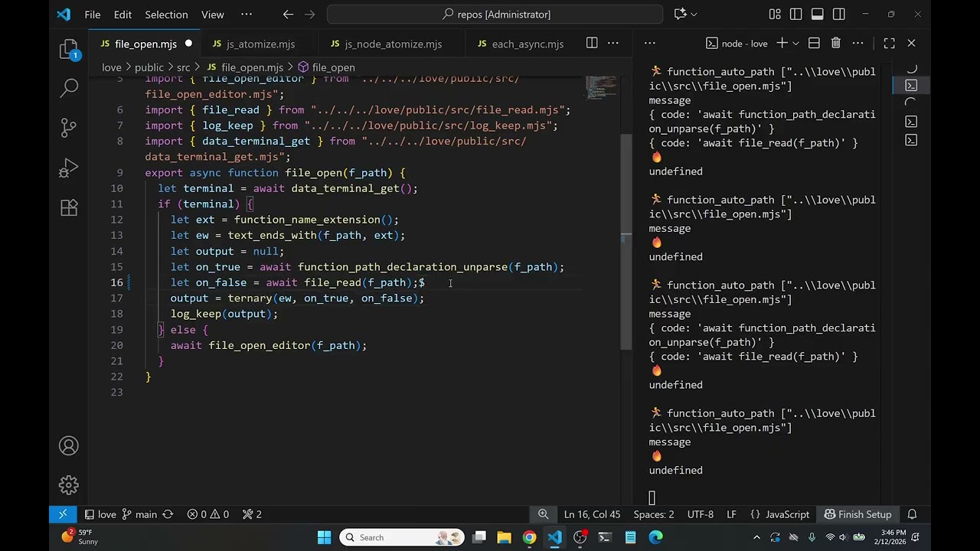Image resolution: width=980 pixels, height=551 pixels.
Task: Open the View menu
Action: pyautogui.click(x=213, y=15)
